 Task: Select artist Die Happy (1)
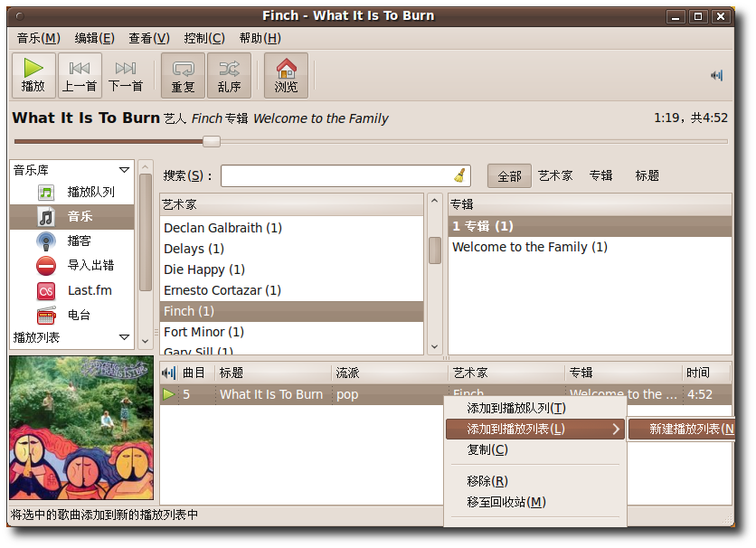pyautogui.click(x=292, y=269)
